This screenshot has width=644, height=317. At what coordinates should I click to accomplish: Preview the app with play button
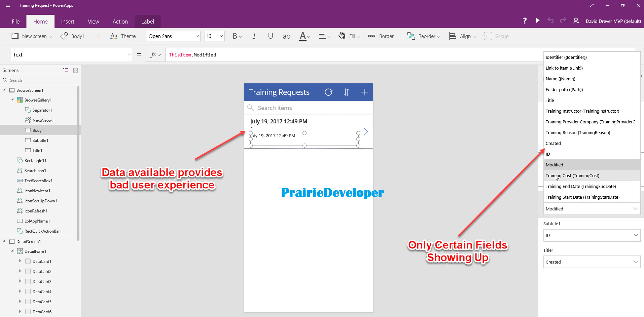point(538,21)
